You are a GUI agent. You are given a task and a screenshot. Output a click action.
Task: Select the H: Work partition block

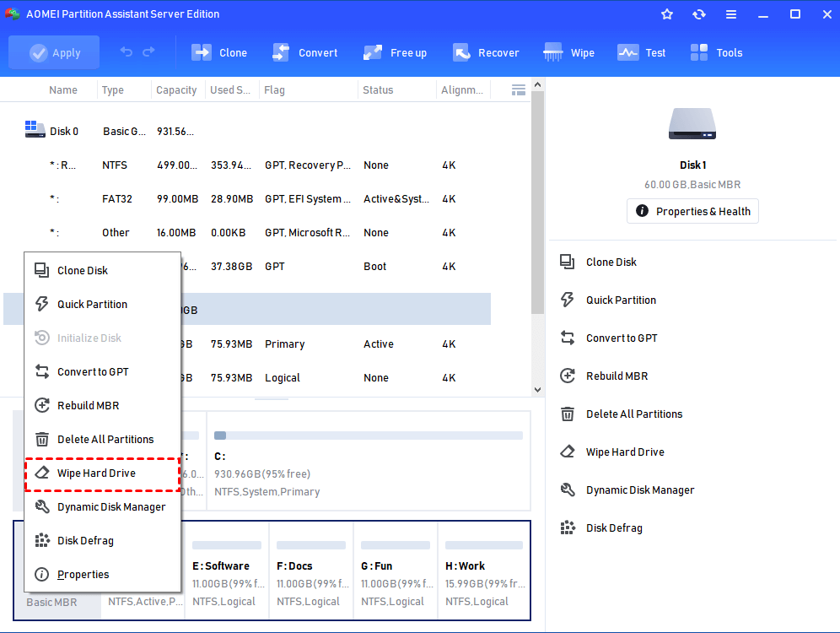[x=484, y=571]
